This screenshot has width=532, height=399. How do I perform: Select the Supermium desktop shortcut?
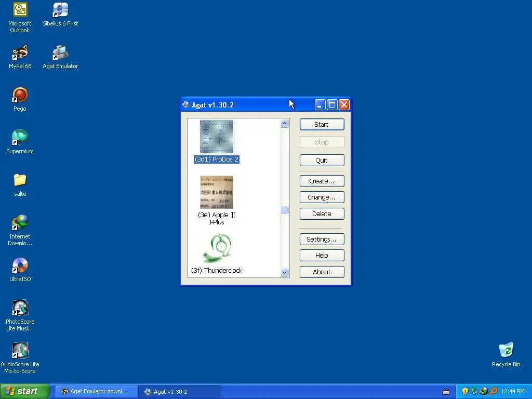pyautogui.click(x=20, y=142)
